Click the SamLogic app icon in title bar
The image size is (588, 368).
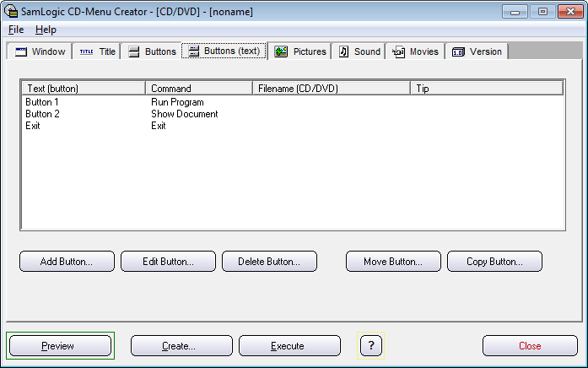point(11,11)
